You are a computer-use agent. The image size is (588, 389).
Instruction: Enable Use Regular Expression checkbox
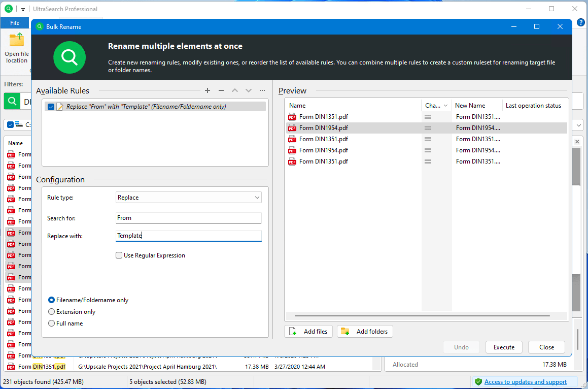pos(119,255)
